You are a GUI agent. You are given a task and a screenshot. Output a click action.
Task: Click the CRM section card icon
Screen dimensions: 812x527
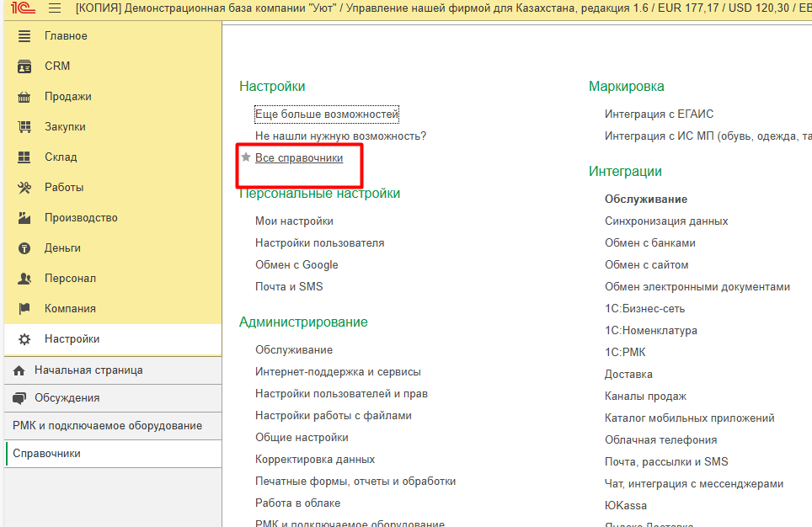[x=25, y=67]
